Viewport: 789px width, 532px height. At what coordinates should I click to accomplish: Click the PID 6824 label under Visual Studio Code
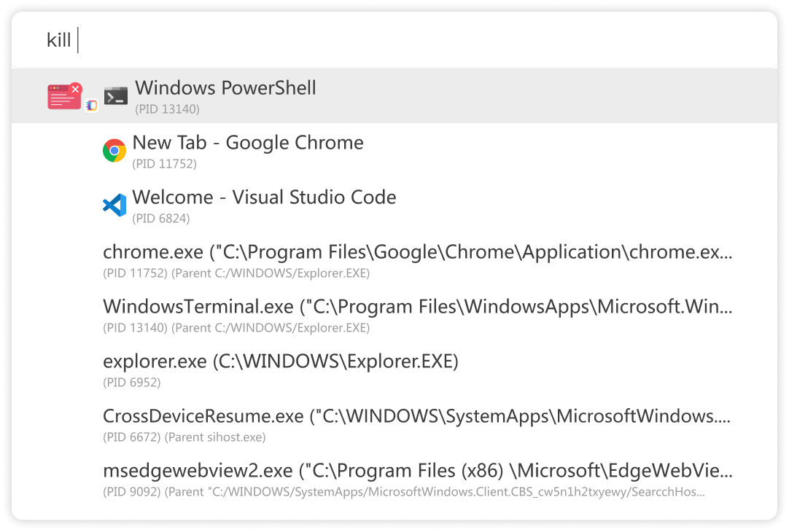pos(162,219)
